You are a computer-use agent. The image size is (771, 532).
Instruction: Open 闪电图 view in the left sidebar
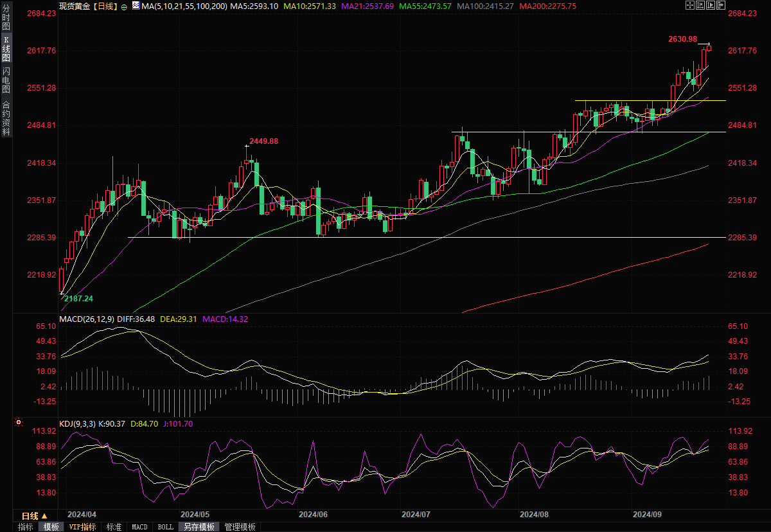[x=6, y=80]
